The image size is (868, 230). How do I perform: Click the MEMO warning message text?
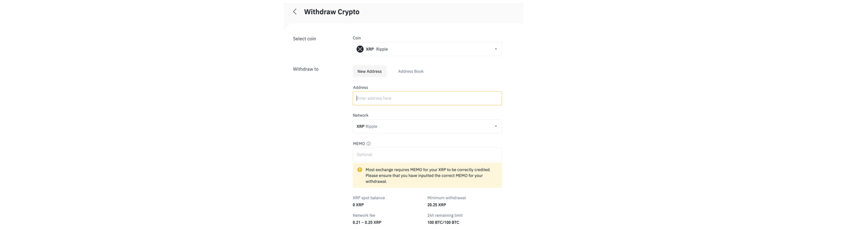[x=428, y=176]
